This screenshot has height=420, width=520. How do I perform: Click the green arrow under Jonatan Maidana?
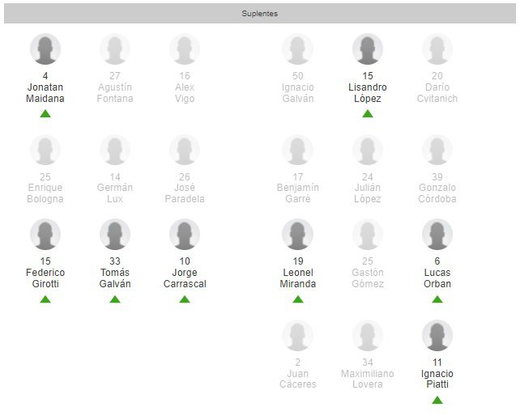pyautogui.click(x=45, y=113)
